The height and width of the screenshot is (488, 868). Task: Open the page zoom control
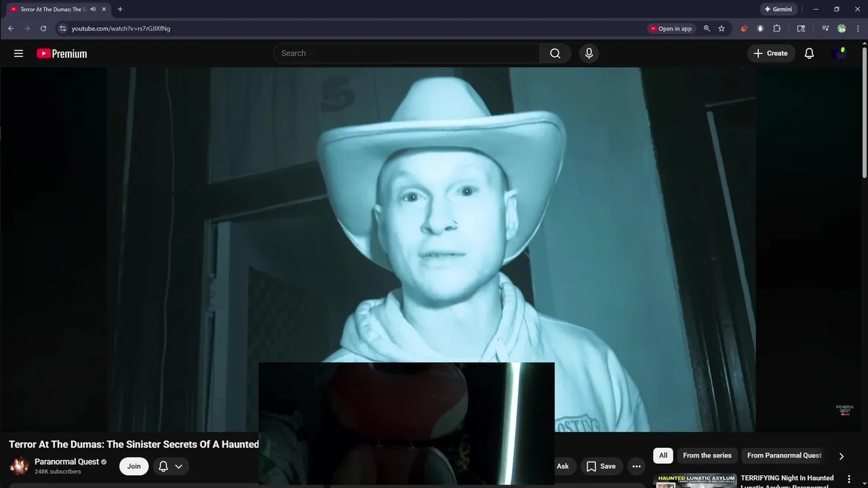click(x=707, y=28)
